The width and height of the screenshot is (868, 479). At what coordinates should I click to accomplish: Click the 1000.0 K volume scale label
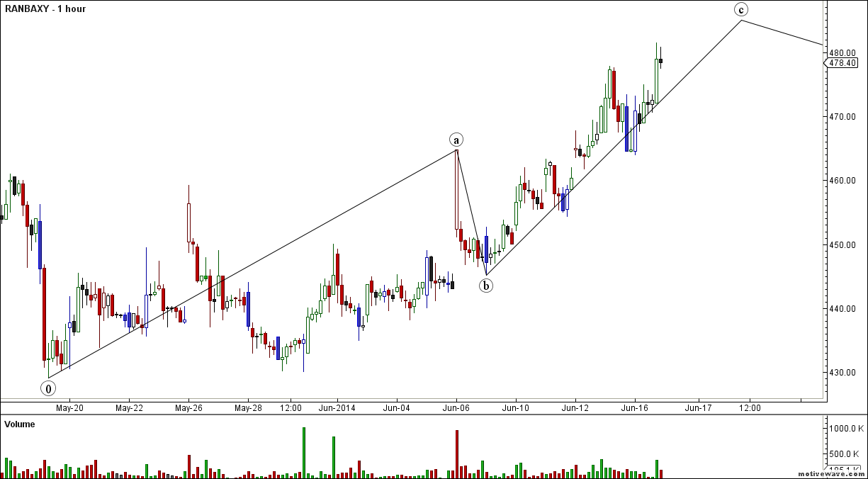(x=847, y=429)
